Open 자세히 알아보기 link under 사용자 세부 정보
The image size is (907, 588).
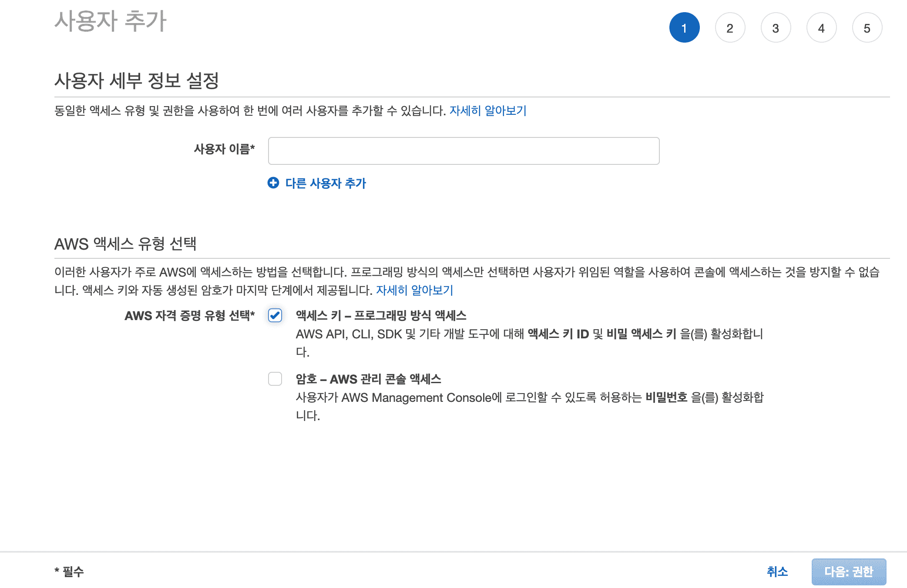488,111
